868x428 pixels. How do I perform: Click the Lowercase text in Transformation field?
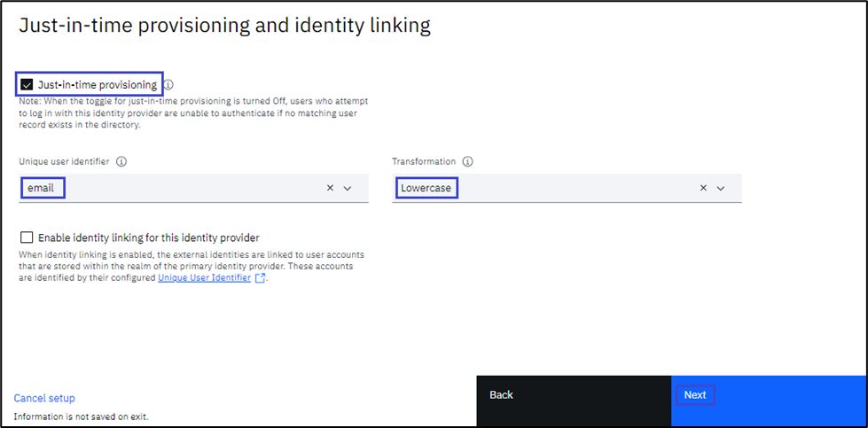point(425,188)
